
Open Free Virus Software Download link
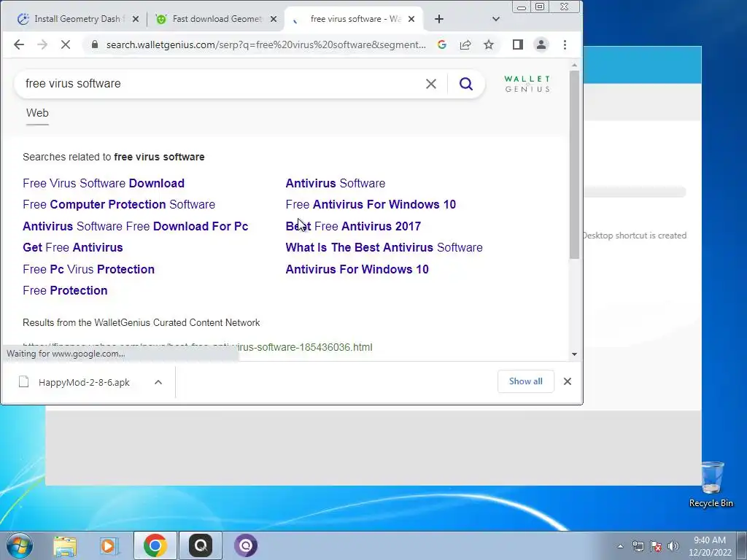(104, 183)
